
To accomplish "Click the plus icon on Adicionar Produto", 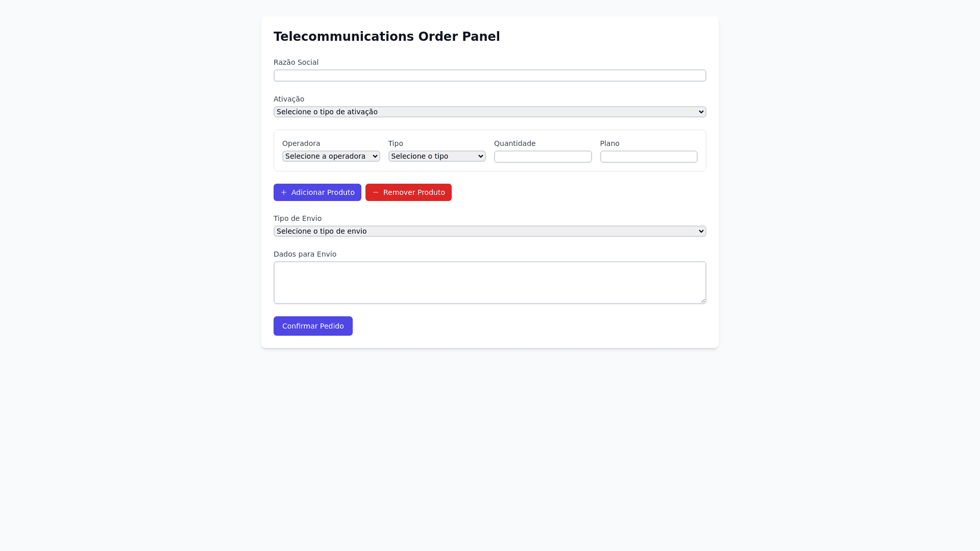I will [284, 192].
